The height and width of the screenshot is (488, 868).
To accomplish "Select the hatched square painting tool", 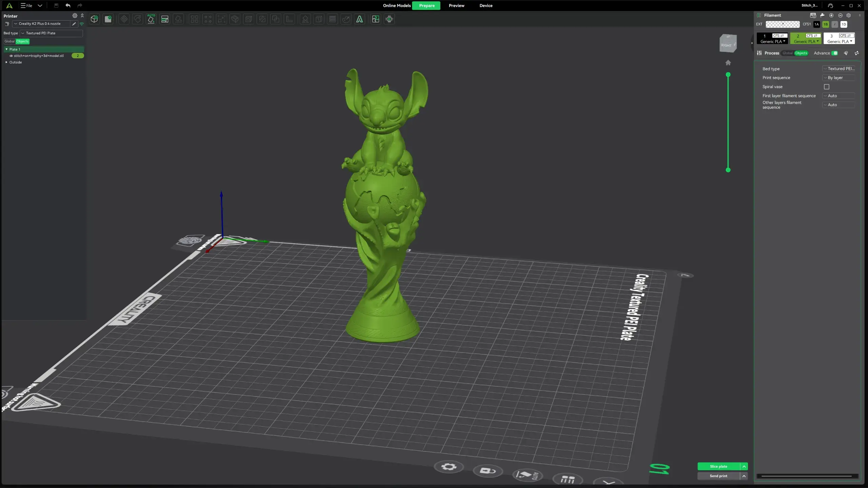I will click(x=262, y=19).
